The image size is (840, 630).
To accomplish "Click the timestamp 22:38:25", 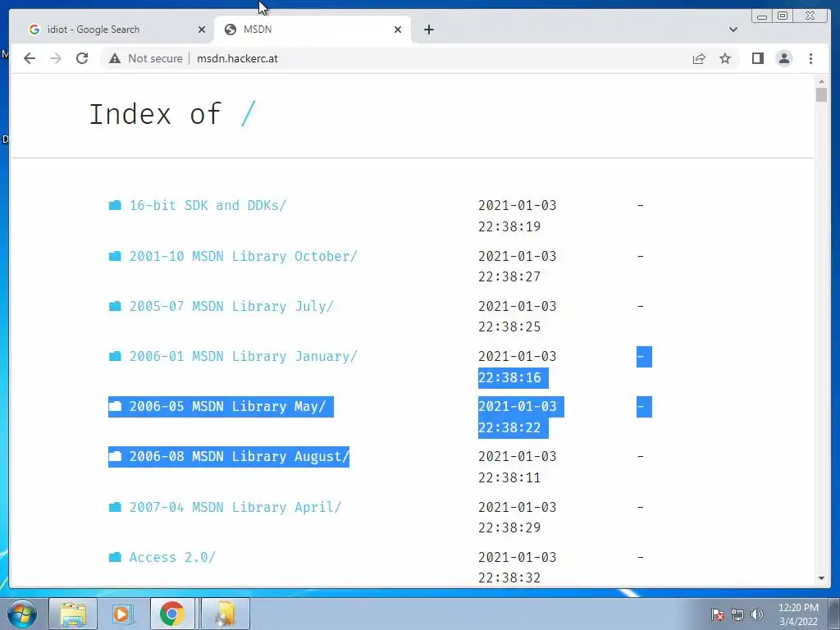I will point(509,326).
